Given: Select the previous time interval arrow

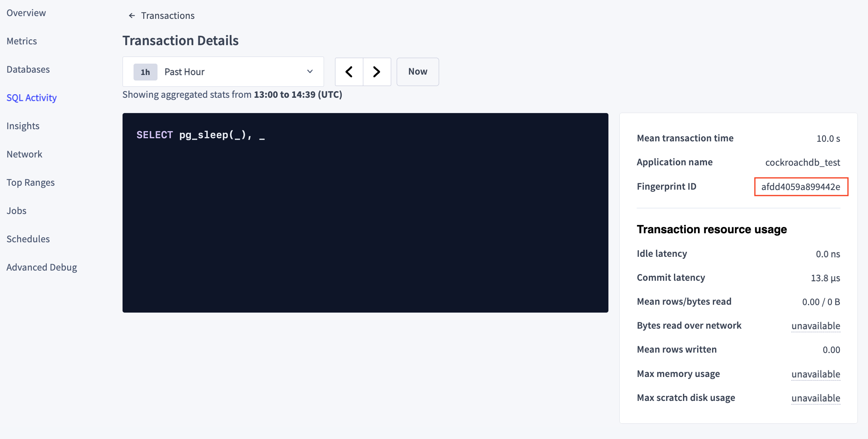Looking at the screenshot, I should pyautogui.click(x=349, y=71).
